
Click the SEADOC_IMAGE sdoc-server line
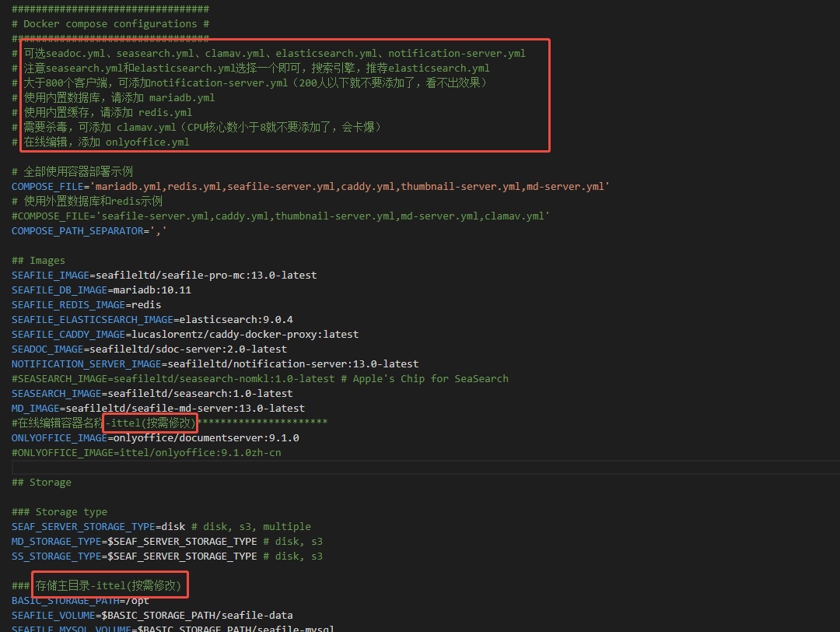point(149,349)
